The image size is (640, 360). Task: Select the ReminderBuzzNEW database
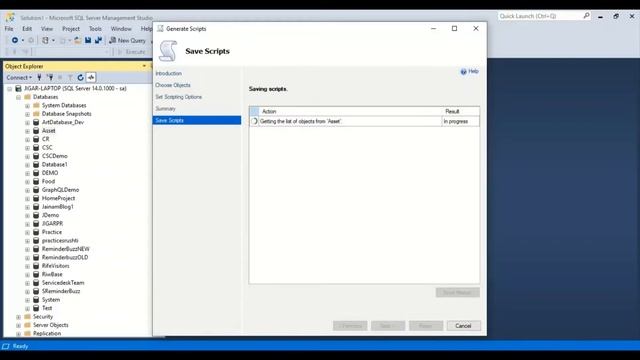(65, 249)
